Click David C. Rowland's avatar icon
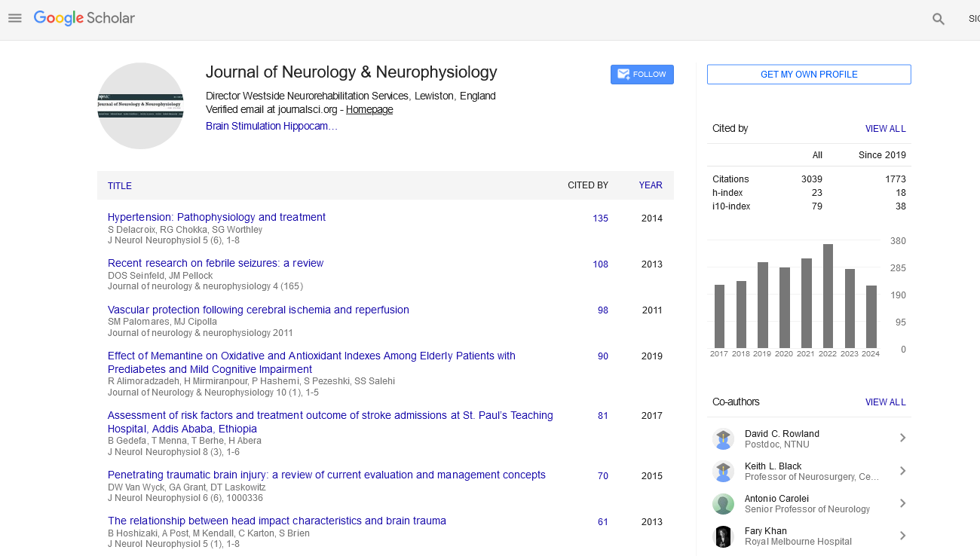Screen dimensions: 980x556 [723, 438]
